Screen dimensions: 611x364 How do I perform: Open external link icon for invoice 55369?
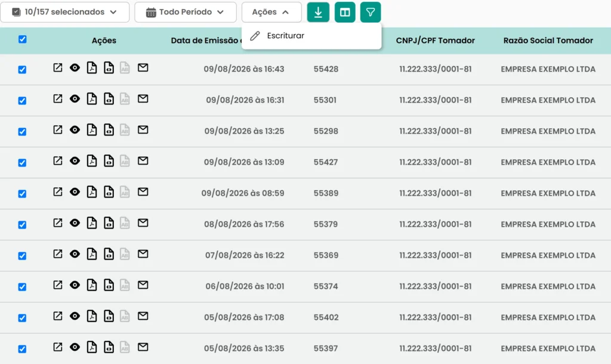click(x=58, y=254)
